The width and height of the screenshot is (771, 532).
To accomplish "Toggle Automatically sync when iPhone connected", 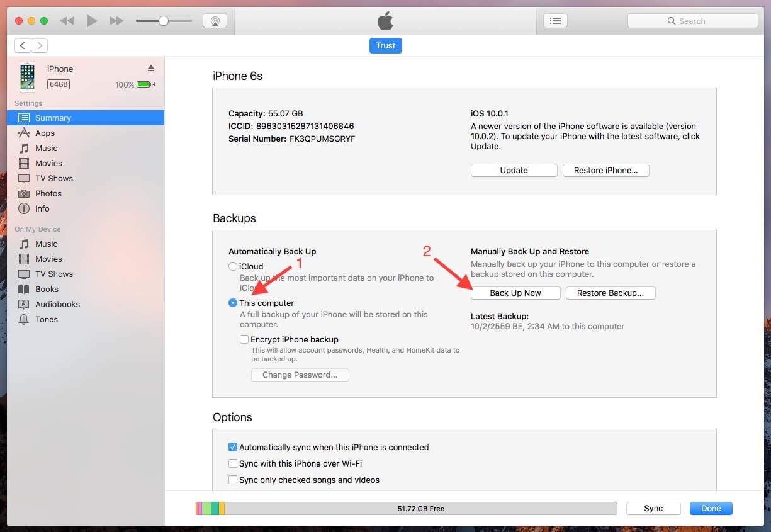I will [233, 447].
